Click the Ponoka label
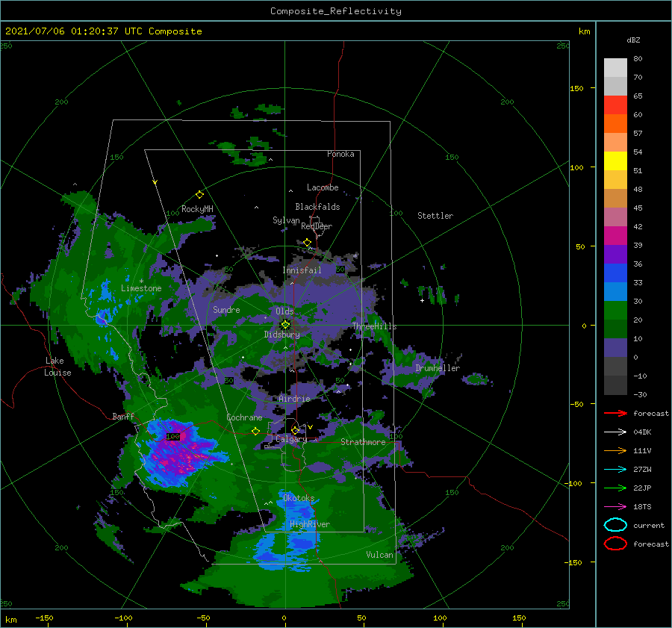This screenshot has height=628, width=672. 340,154
